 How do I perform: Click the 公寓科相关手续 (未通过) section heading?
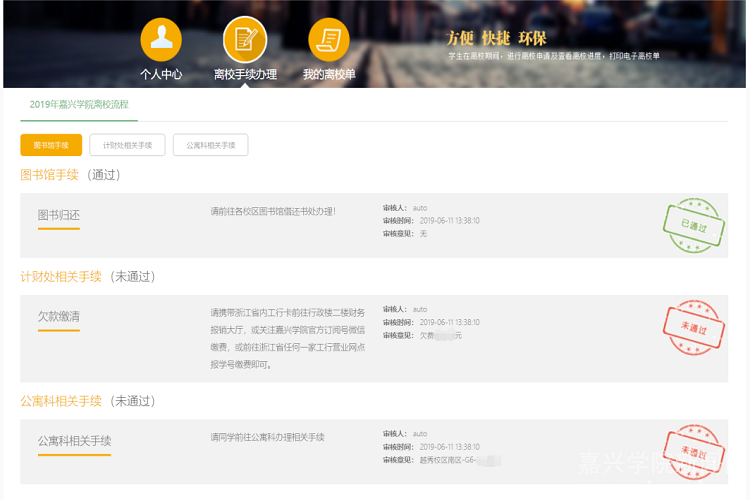coord(88,401)
